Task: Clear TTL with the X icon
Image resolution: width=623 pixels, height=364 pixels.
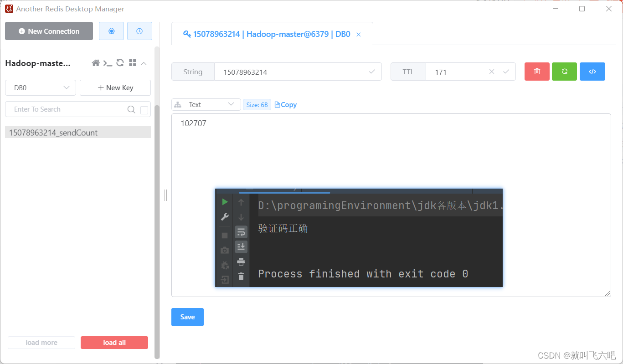Action: [492, 72]
